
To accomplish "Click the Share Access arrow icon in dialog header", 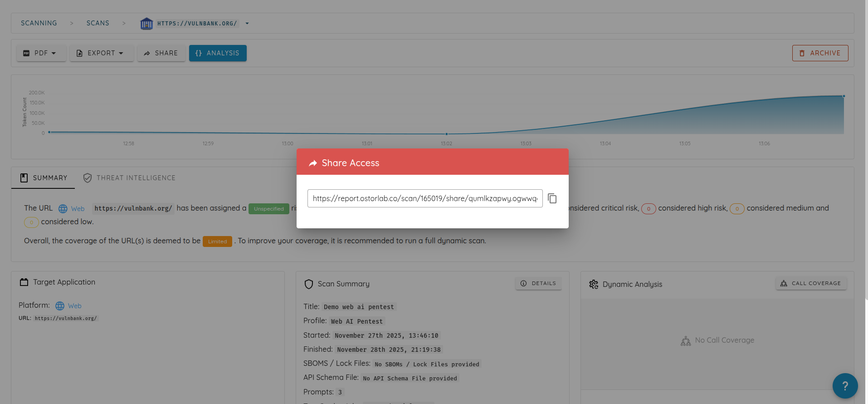I will tap(313, 163).
